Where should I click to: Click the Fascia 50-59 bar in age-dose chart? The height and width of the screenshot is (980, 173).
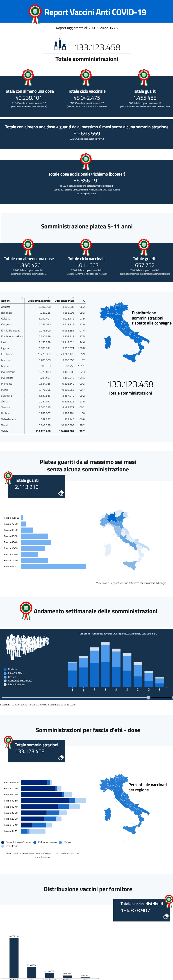tap(53, 800)
